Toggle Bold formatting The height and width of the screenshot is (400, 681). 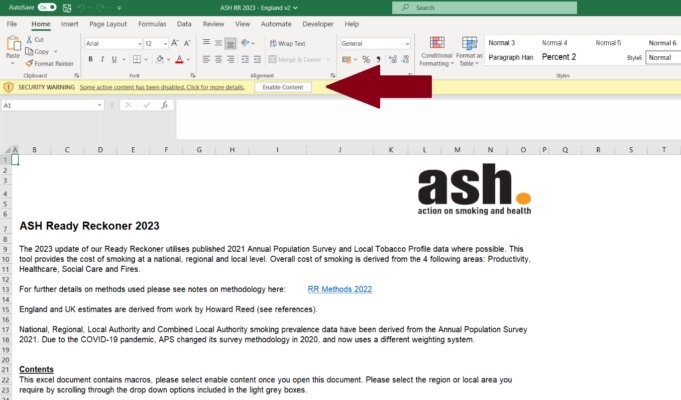[x=90, y=59]
